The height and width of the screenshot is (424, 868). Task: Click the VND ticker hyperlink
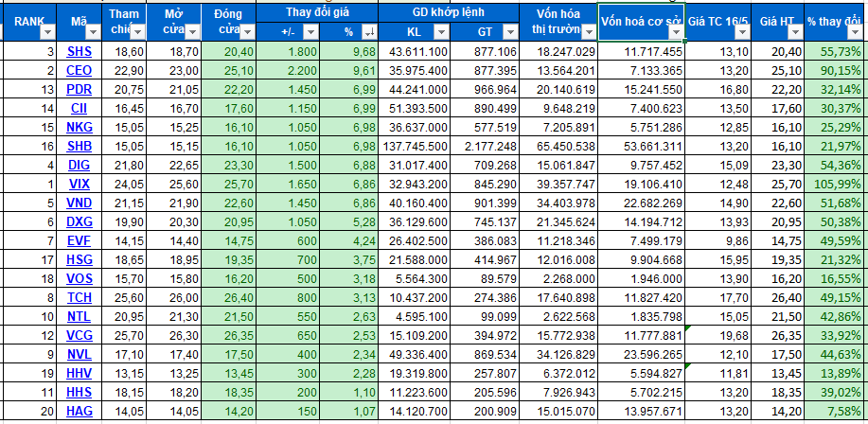click(80, 203)
